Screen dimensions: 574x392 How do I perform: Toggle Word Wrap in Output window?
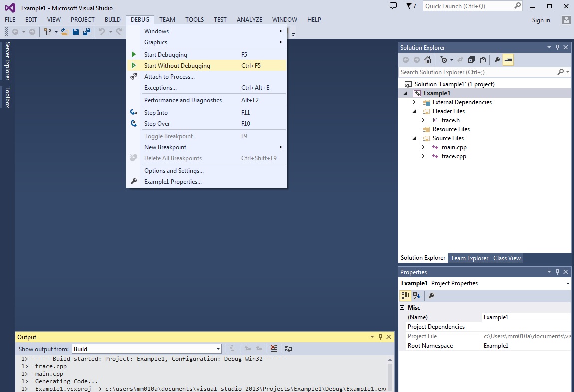point(288,349)
